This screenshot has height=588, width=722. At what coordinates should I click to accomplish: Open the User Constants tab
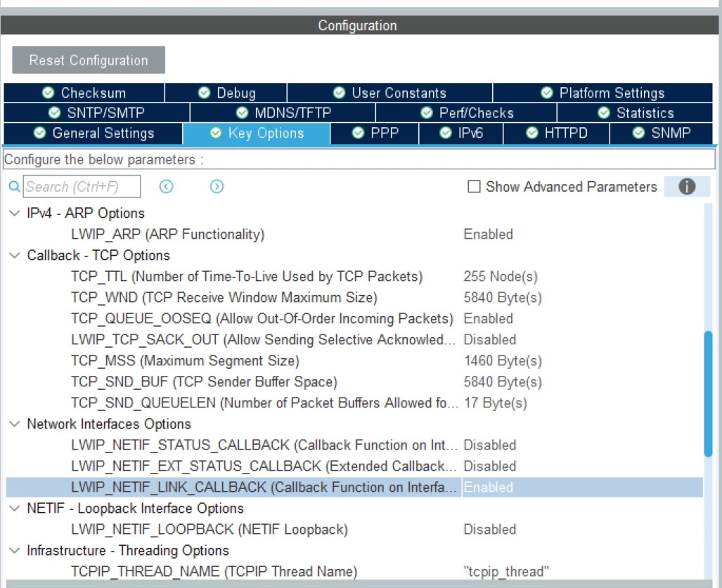(x=389, y=93)
